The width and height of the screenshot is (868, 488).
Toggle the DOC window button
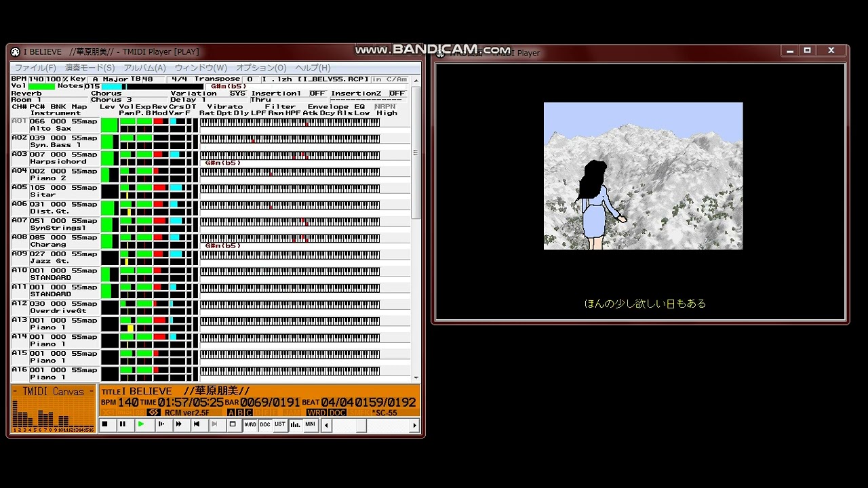point(265,425)
